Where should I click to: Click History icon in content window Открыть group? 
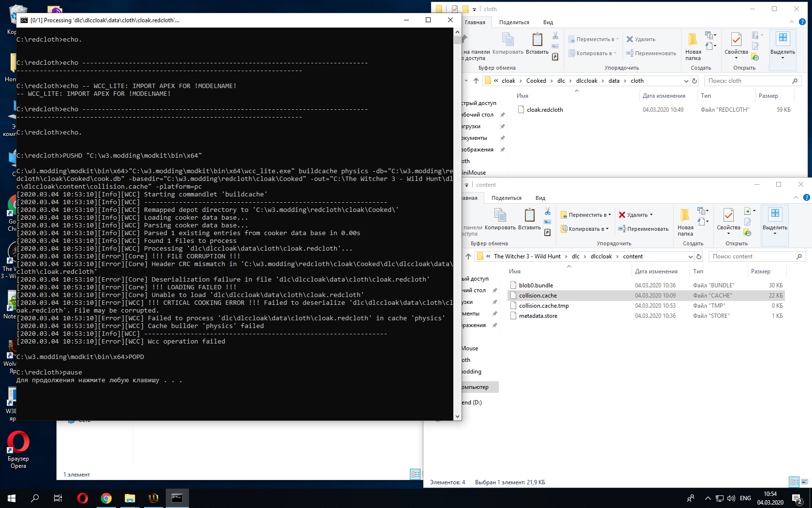(747, 233)
